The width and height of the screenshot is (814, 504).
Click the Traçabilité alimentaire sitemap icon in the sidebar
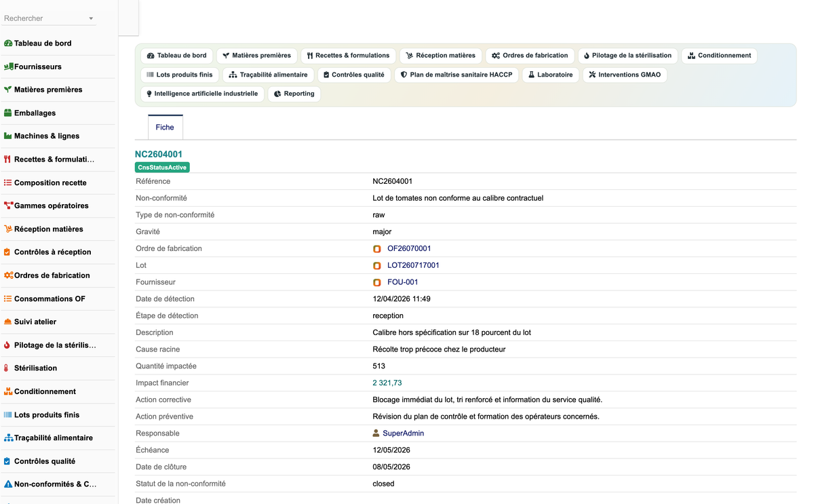(x=8, y=438)
